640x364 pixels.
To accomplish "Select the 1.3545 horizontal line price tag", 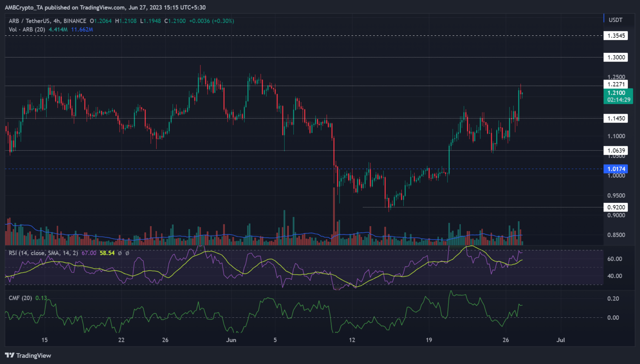I will coord(616,36).
